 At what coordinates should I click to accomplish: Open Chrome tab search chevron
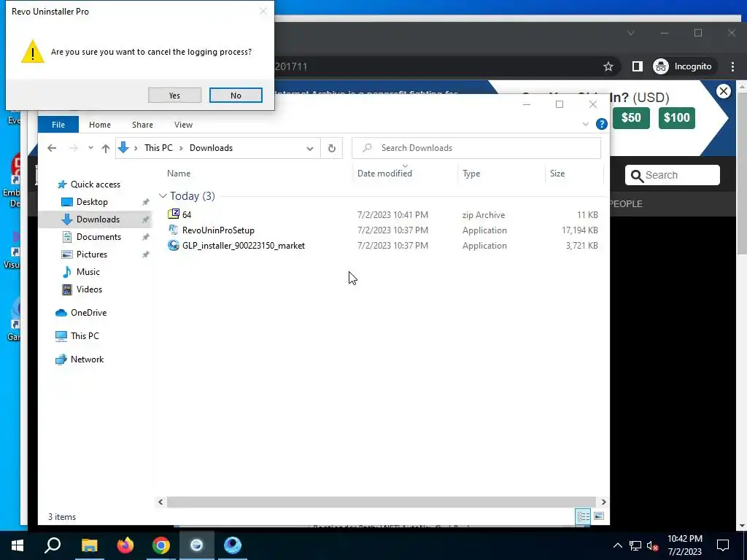coord(631,33)
